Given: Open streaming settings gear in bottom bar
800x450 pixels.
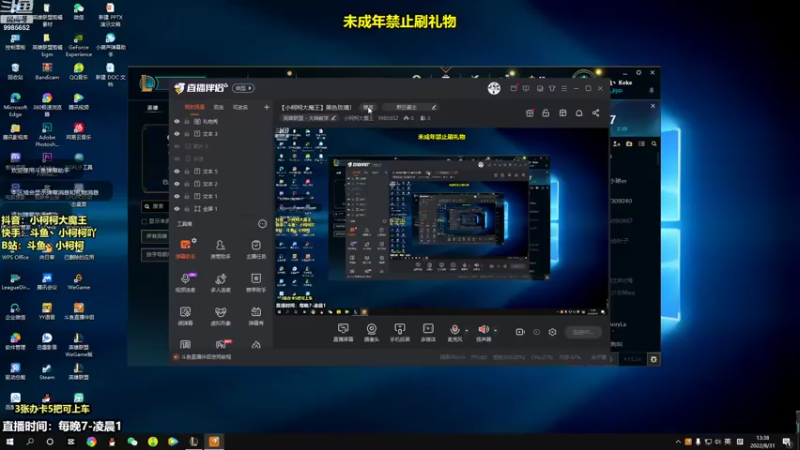Looking at the screenshot, I should [553, 332].
